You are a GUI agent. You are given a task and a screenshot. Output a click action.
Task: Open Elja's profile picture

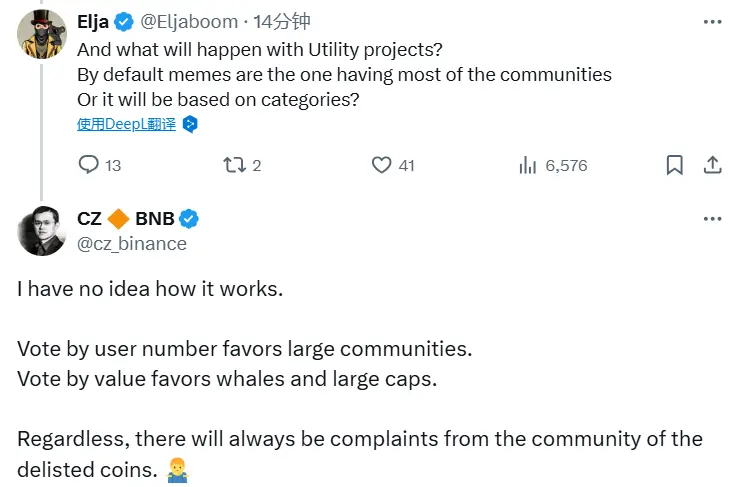click(42, 35)
